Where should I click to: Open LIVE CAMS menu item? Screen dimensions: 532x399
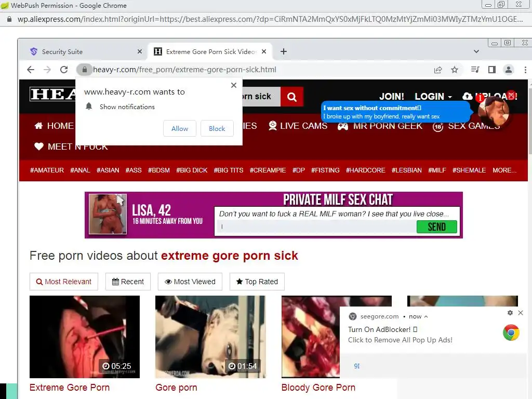pos(298,126)
